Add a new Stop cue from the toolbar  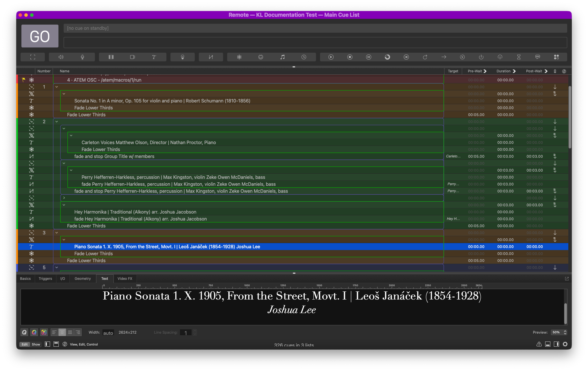350,57
